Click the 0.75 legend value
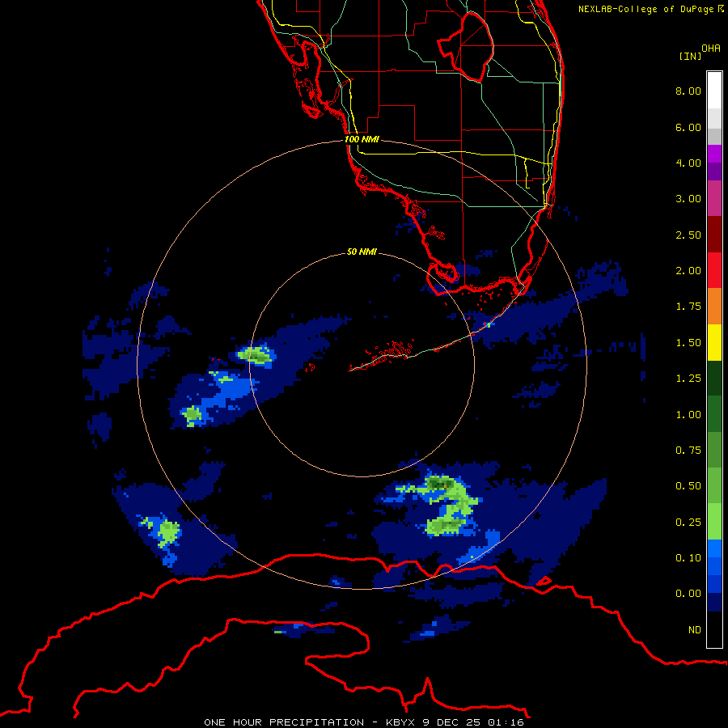The width and height of the screenshot is (728, 728). coord(688,451)
